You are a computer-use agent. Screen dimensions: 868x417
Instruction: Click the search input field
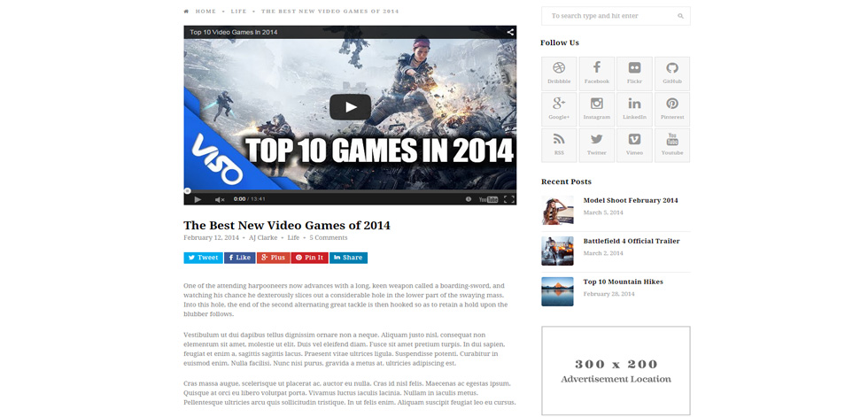pos(616,16)
